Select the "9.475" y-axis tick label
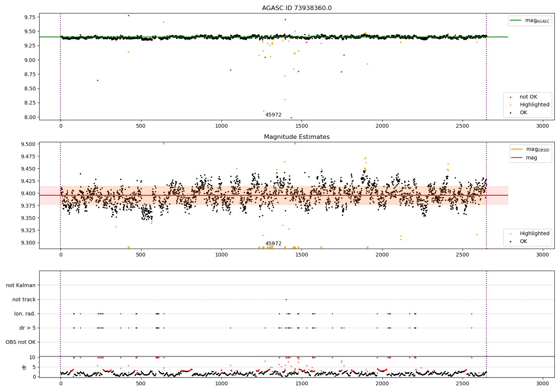This screenshot has height=392, width=560. tap(28, 156)
